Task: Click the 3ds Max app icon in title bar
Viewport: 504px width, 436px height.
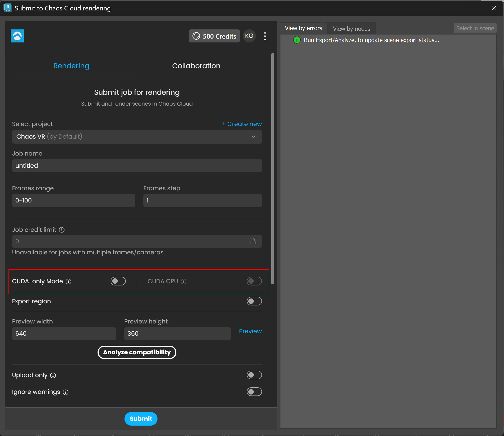Action: (x=8, y=8)
